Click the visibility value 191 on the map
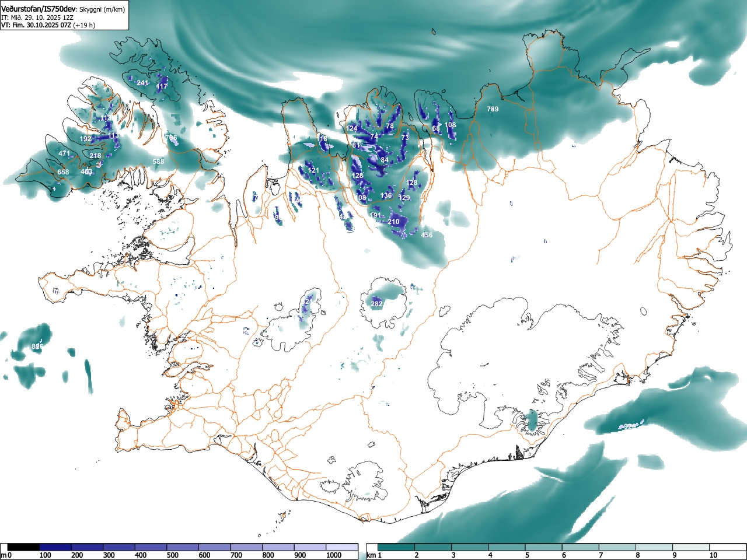Image resolution: width=747 pixels, height=560 pixels. (x=376, y=215)
